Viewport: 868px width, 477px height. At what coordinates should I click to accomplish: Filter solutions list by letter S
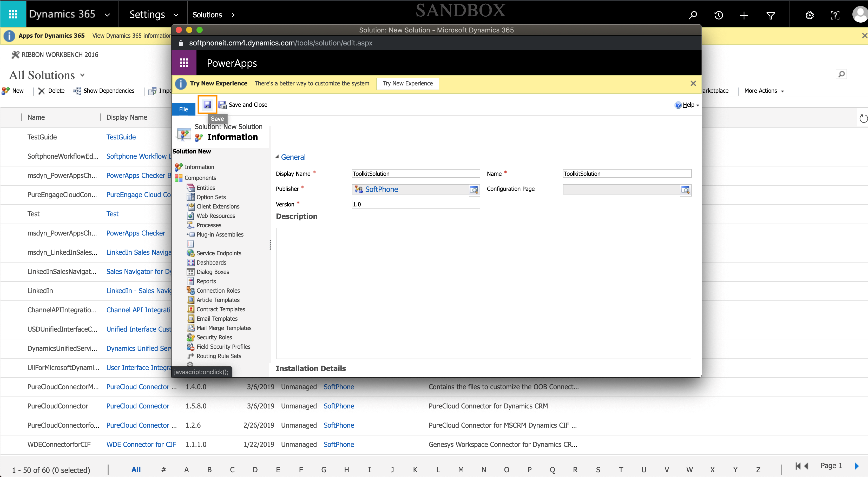point(598,469)
